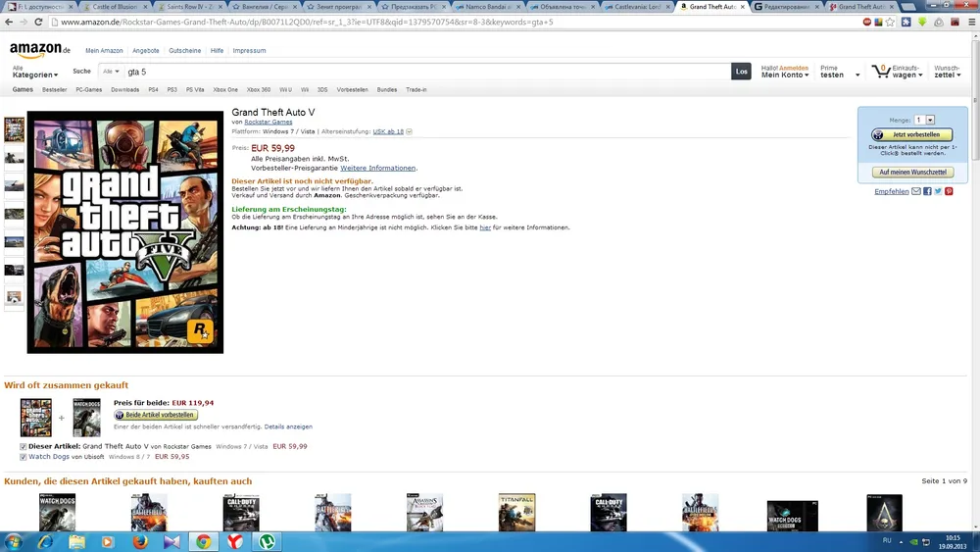
Task: Click the Empfehlen link
Action: click(891, 192)
